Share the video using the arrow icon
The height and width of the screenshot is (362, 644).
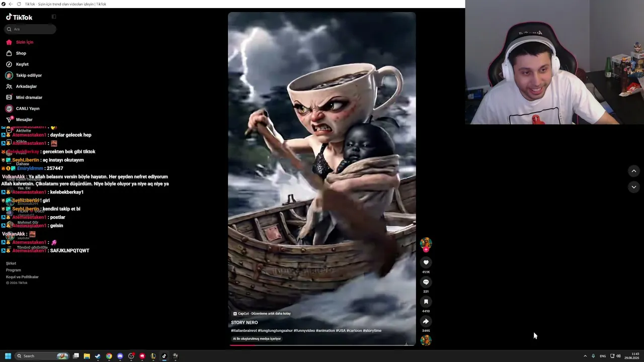click(x=426, y=321)
